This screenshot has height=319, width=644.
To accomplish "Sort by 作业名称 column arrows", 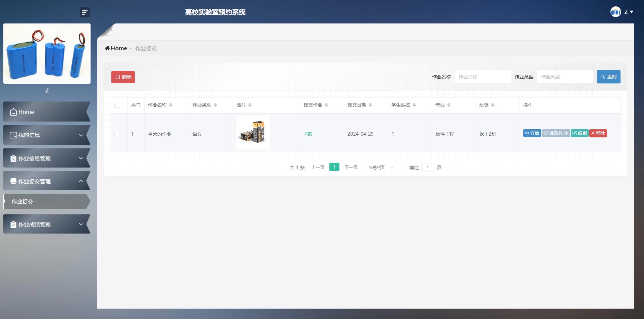I will (x=171, y=105).
